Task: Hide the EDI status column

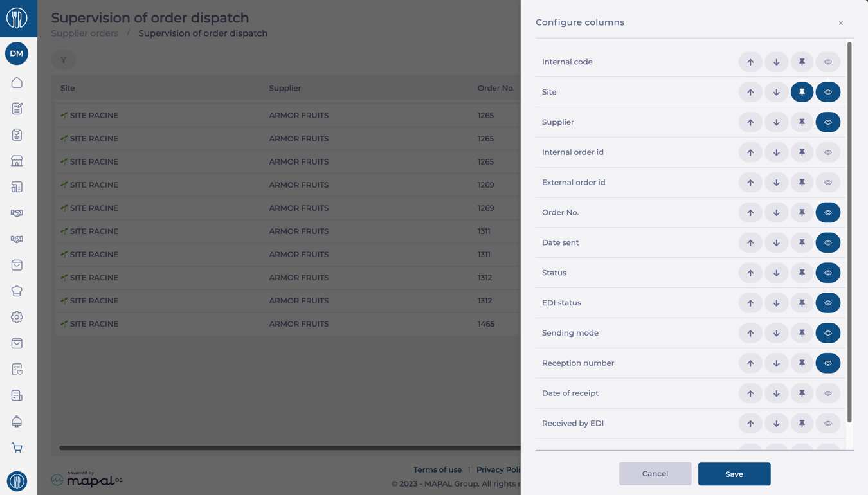Action: tap(827, 303)
